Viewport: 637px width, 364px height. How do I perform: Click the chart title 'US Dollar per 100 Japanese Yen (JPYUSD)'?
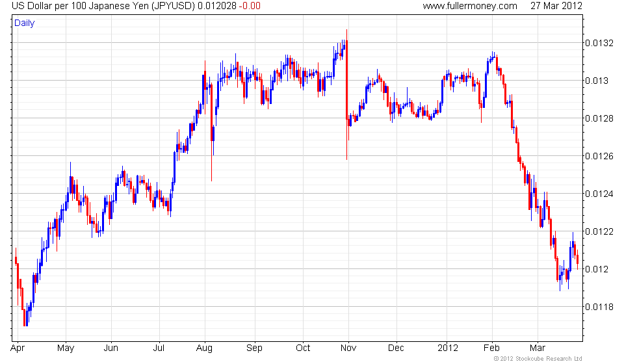click(x=103, y=6)
